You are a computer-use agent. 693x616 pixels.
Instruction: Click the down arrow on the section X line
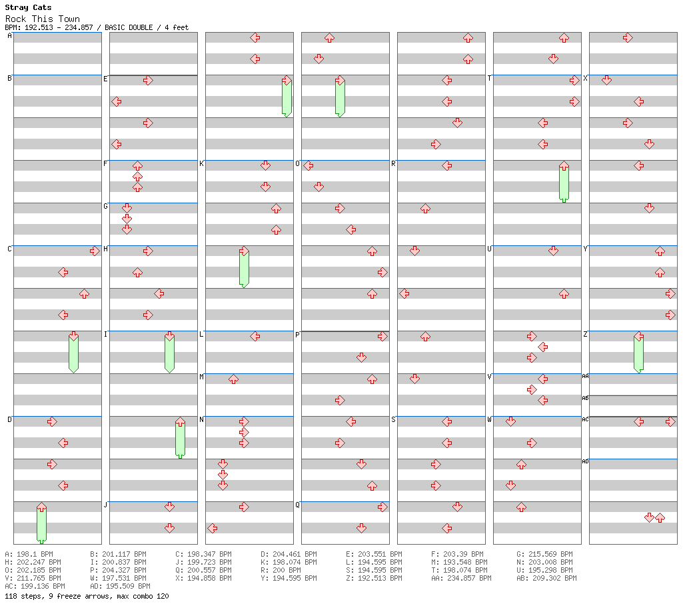pyautogui.click(x=606, y=81)
